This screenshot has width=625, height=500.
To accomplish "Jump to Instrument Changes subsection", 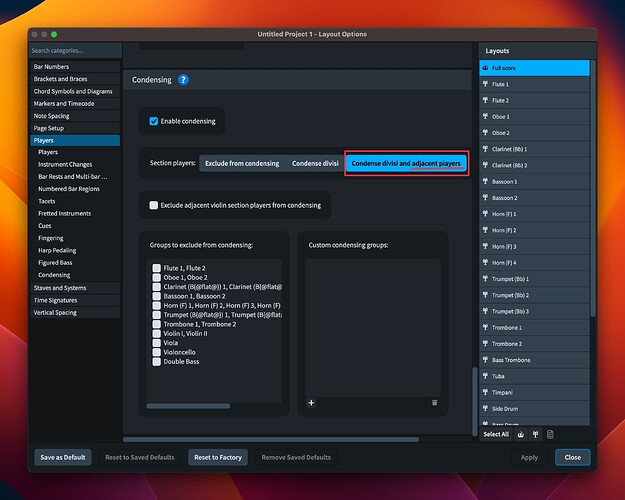I will [65, 164].
